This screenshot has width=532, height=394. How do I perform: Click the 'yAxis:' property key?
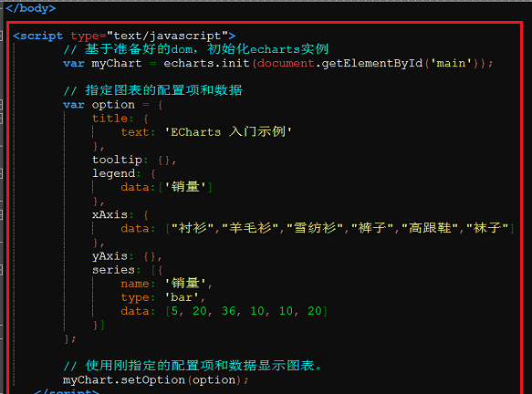pos(113,256)
